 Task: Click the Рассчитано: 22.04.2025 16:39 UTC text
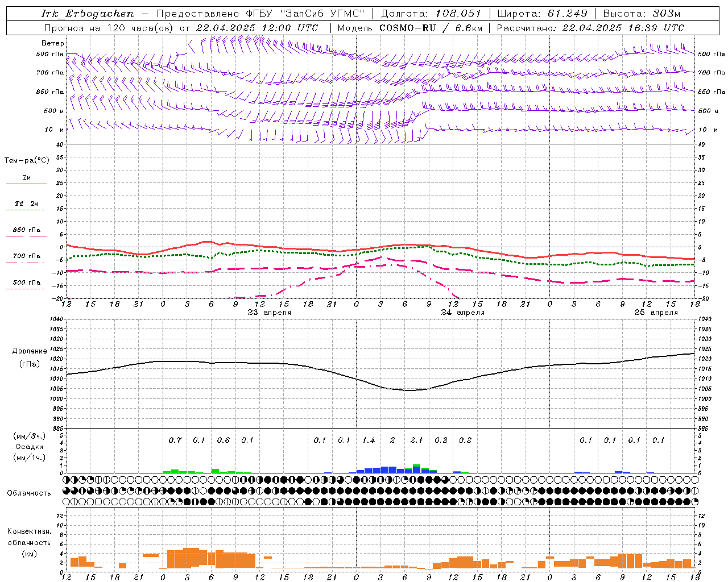coord(590,28)
